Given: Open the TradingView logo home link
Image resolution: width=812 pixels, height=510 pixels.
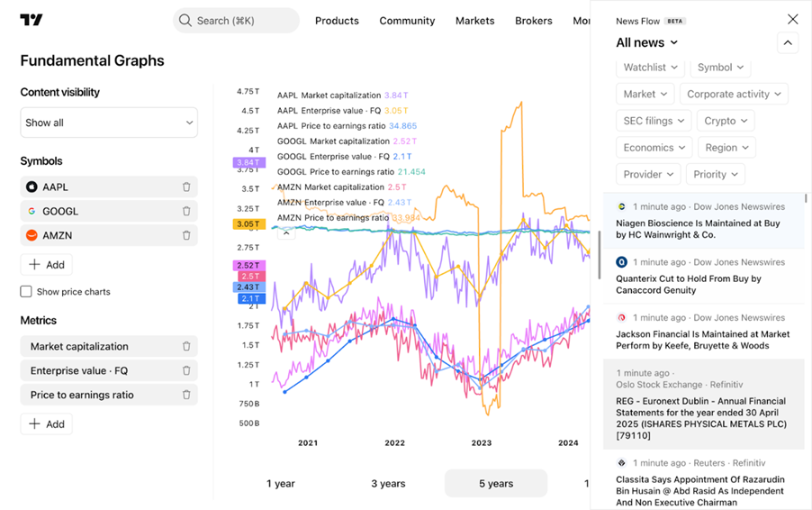Looking at the screenshot, I should click(x=32, y=20).
